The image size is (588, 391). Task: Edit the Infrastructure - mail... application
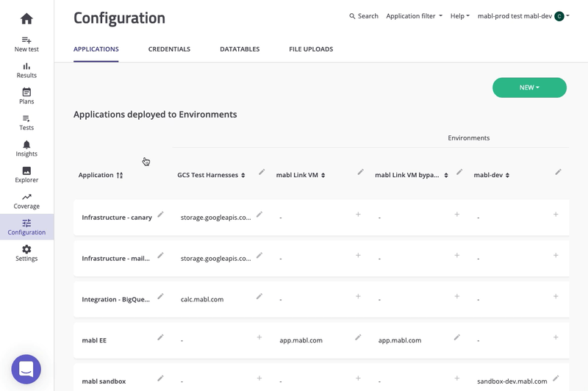coord(160,255)
